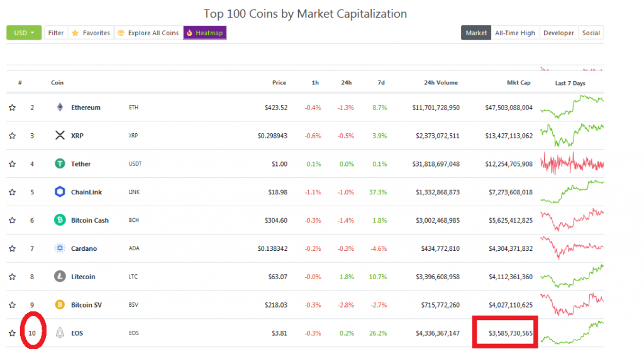The image size is (644, 349).
Task: Open the XRP coin link
Action: click(x=77, y=135)
